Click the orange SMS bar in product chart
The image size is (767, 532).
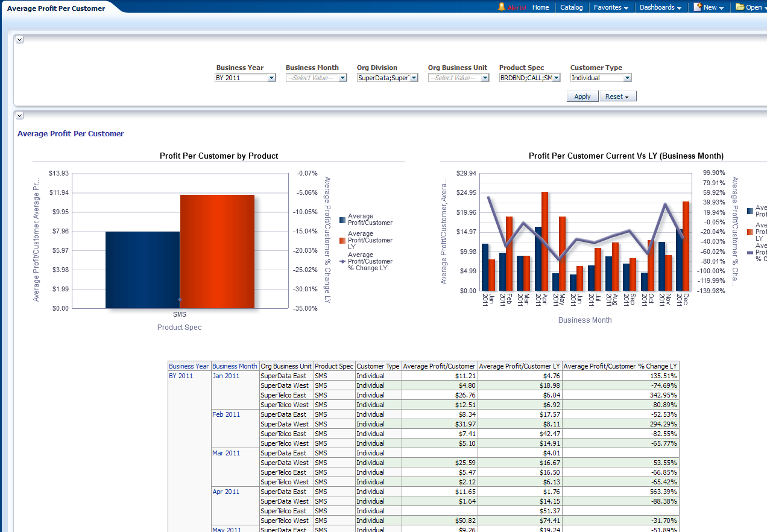(x=217, y=251)
